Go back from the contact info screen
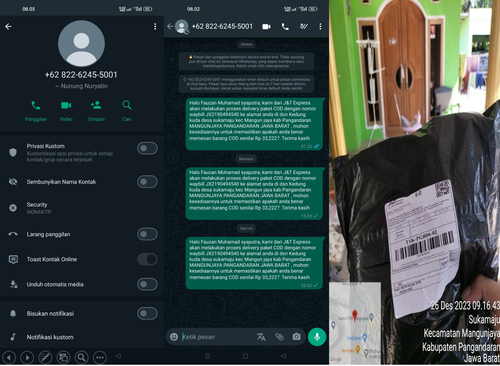 (8, 26)
